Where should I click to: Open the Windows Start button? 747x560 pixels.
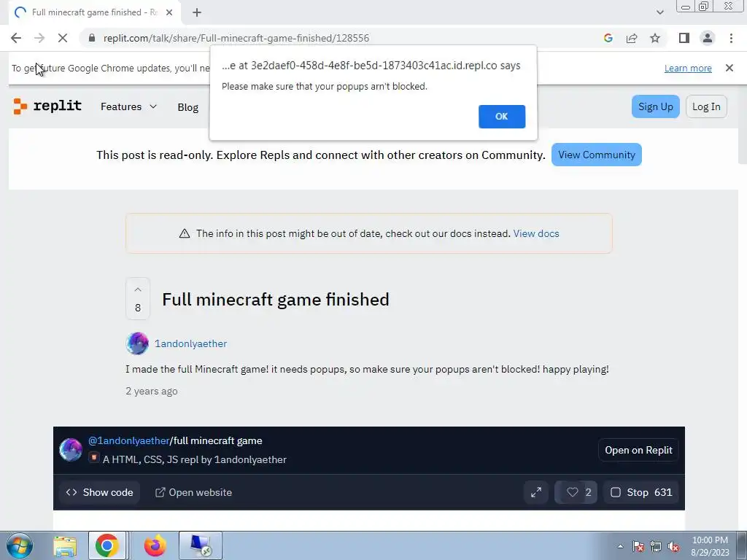pyautogui.click(x=20, y=545)
